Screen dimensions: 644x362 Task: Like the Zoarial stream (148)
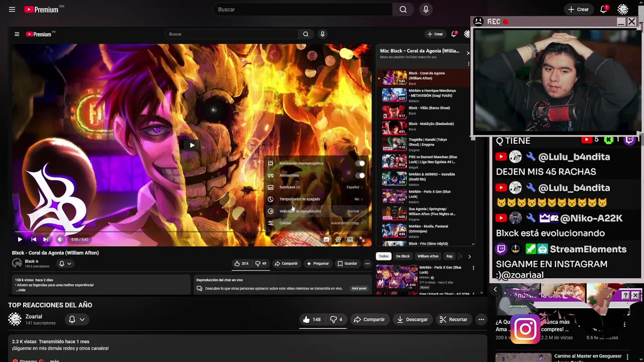(312, 319)
